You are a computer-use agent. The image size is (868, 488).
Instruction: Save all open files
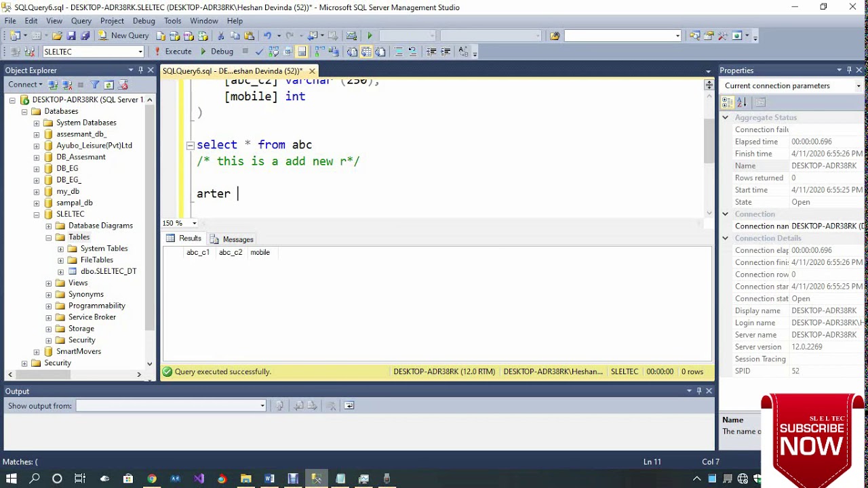[x=85, y=36]
